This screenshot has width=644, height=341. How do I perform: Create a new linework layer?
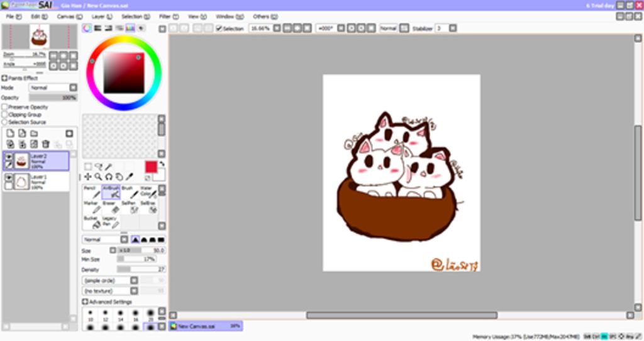[22, 133]
